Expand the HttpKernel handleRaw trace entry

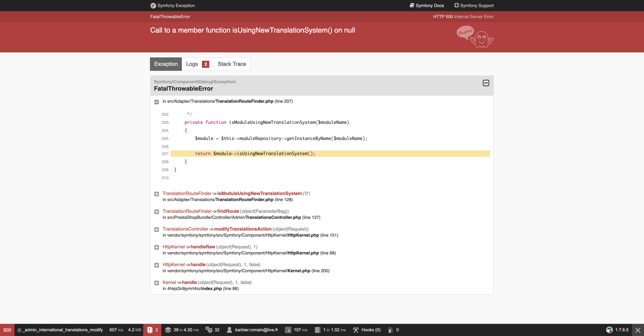[157, 247]
